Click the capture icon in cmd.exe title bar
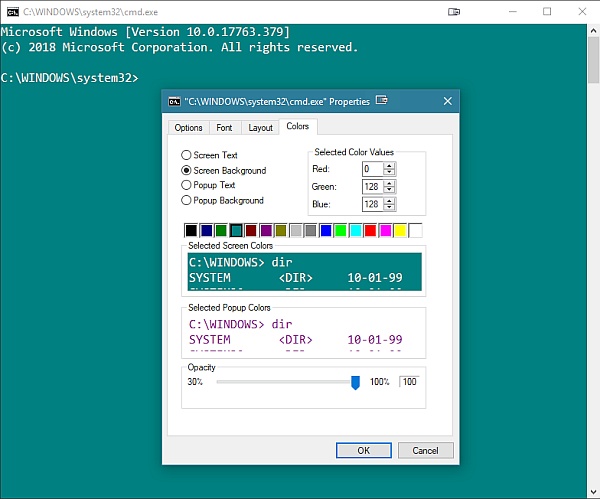 point(454,12)
